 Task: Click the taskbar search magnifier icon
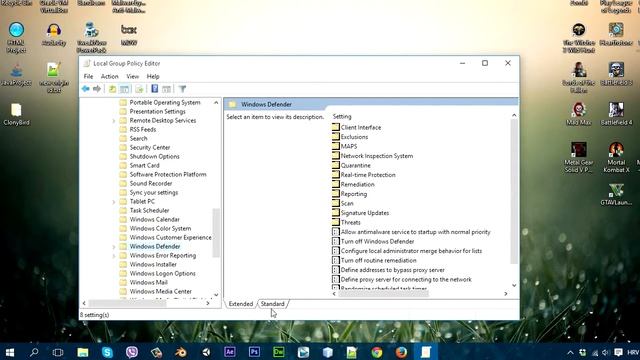(34, 352)
